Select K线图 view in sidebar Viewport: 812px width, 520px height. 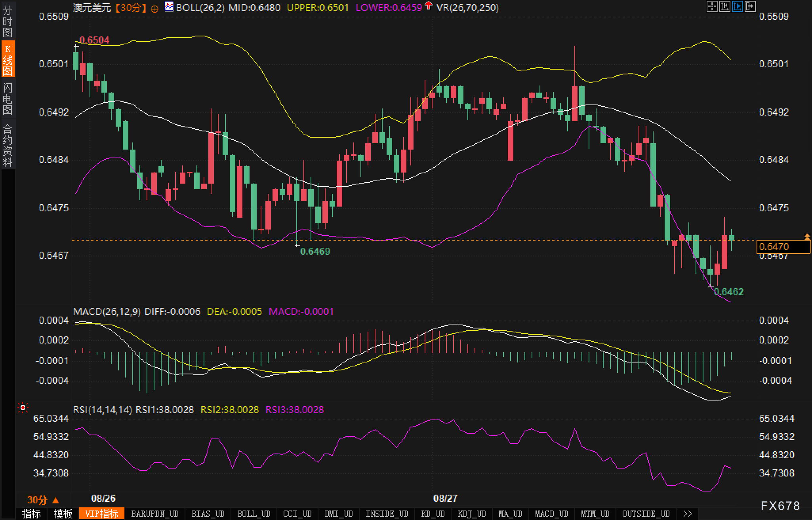coord(8,59)
